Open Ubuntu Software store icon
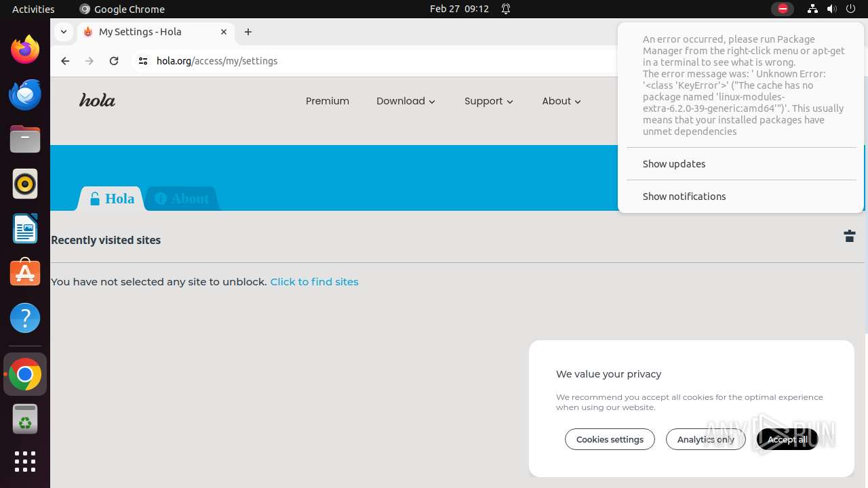Screen dimensions: 868x488 click(25, 273)
